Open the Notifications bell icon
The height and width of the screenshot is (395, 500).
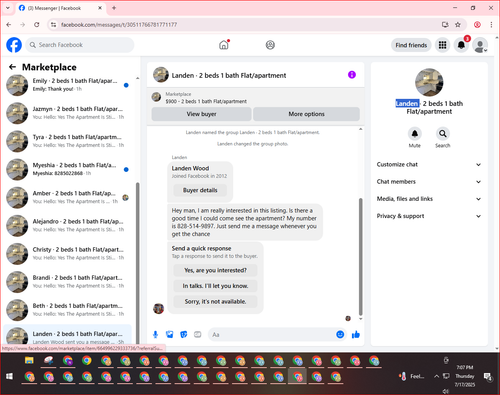click(461, 45)
